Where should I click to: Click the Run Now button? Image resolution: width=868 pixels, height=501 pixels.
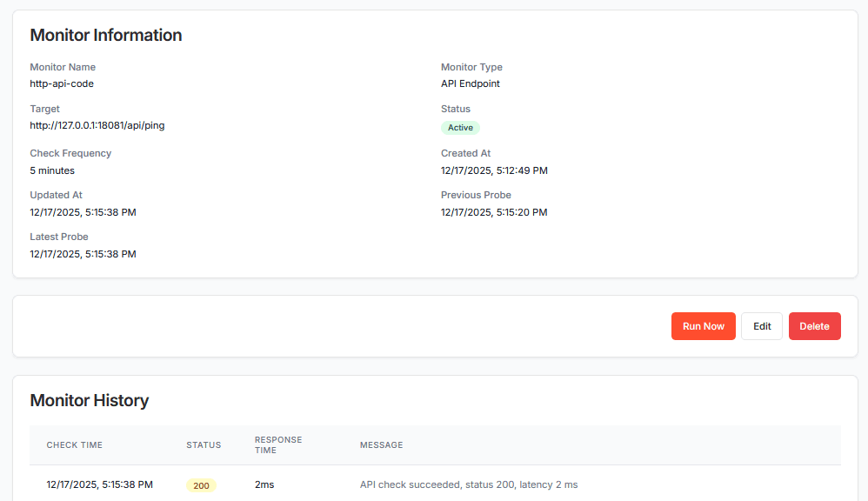[x=703, y=325]
